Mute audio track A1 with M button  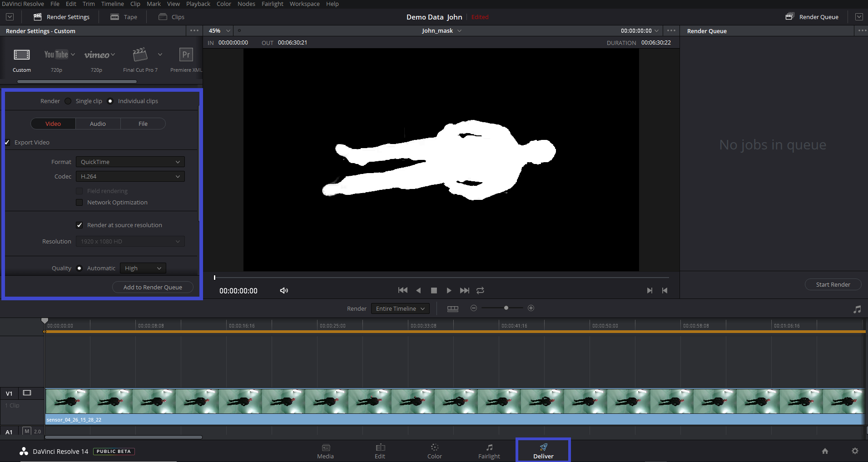pos(27,431)
